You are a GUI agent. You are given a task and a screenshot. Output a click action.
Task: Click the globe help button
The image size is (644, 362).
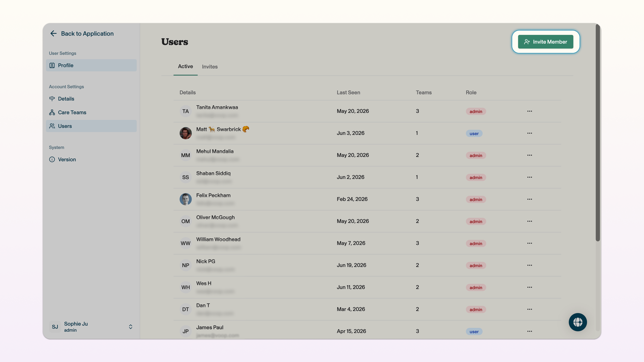(578, 322)
